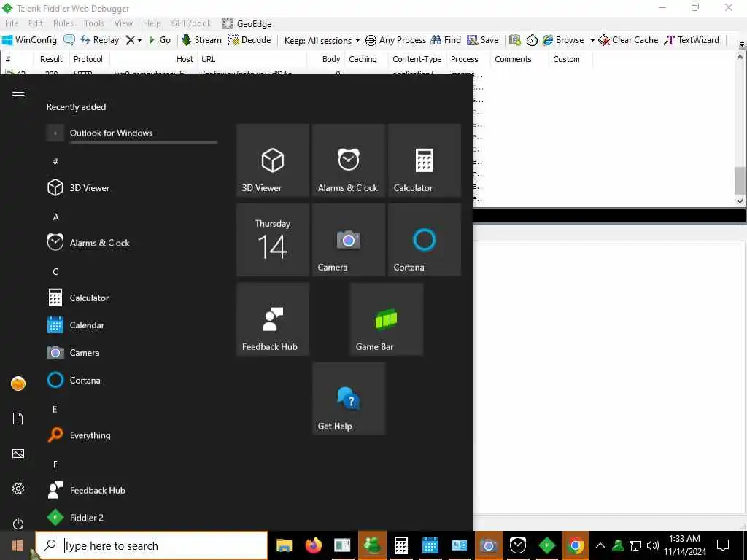Open Firefox from the taskbar
This screenshot has height=560, width=747.
[x=313, y=545]
